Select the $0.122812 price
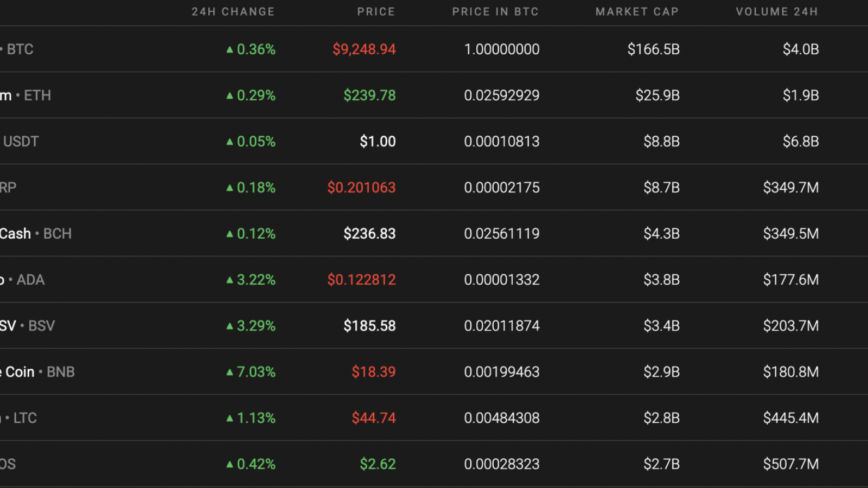 pos(361,280)
